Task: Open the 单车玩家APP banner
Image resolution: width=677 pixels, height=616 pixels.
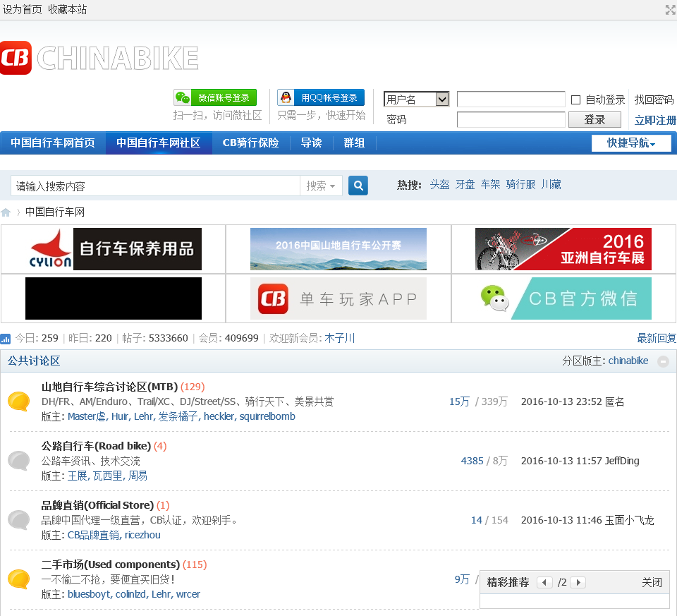Action: click(338, 298)
